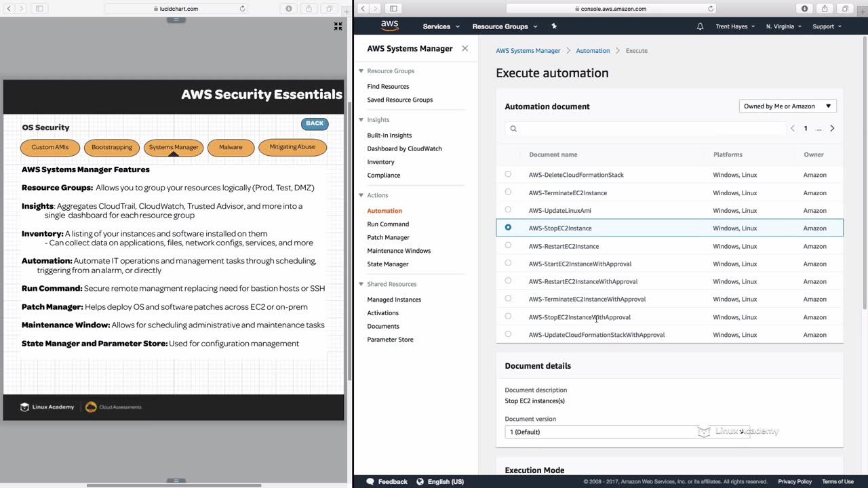
Task: Click the Automation breadcrumb link
Action: (593, 51)
